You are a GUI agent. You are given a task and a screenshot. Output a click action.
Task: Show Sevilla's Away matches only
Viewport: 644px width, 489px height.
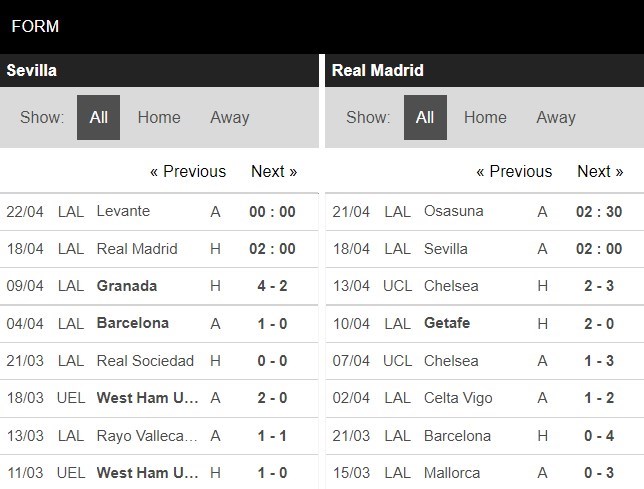tap(229, 118)
